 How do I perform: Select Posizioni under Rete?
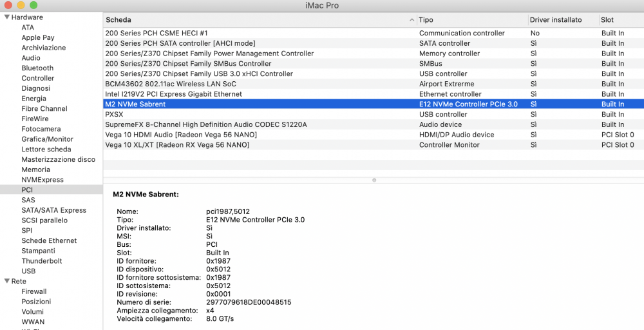coord(36,301)
